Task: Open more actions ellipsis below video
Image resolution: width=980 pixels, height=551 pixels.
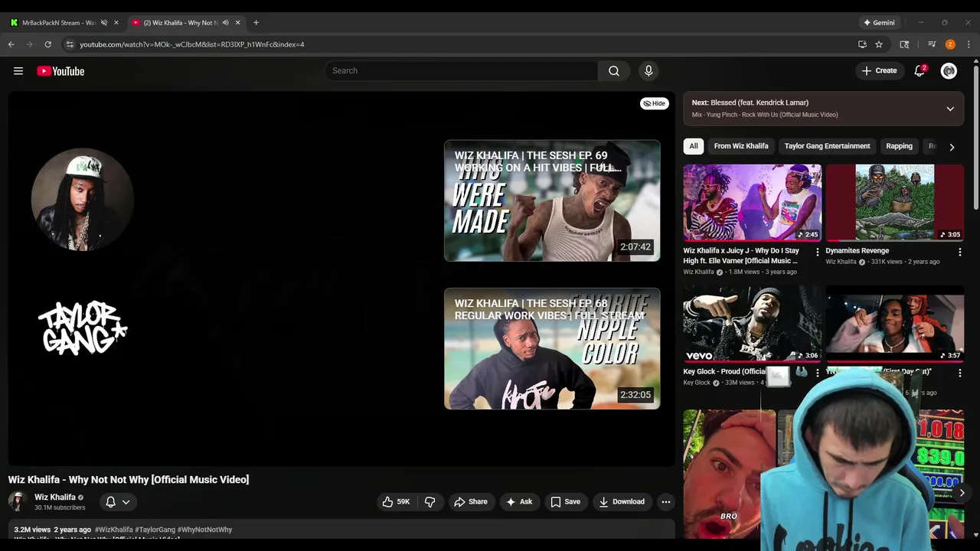Action: pos(666,502)
